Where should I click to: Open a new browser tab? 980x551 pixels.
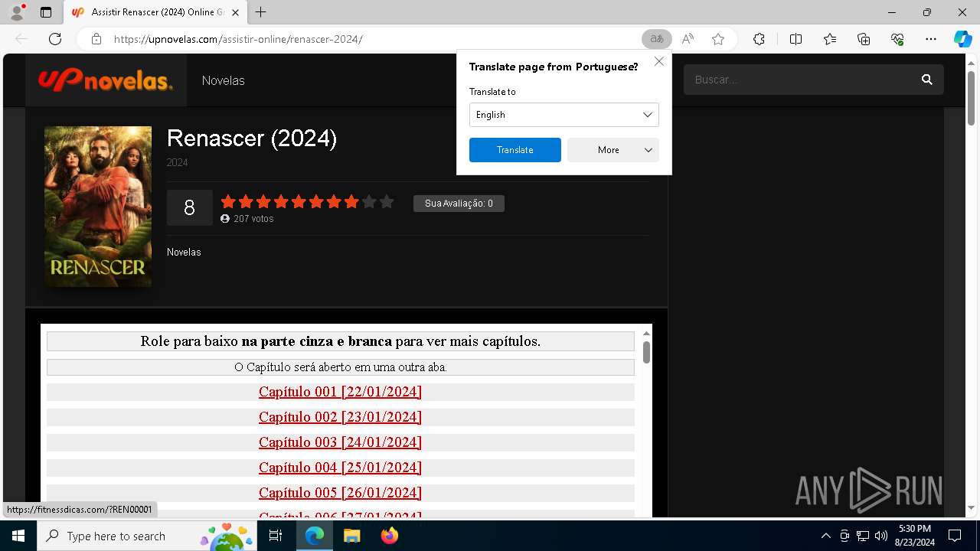[260, 12]
